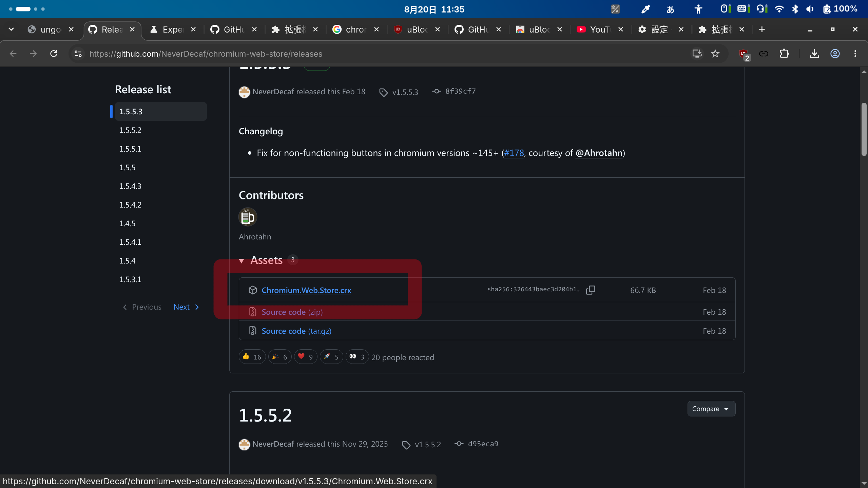
Task: Open the extensions puzzle menu
Action: coord(784,54)
